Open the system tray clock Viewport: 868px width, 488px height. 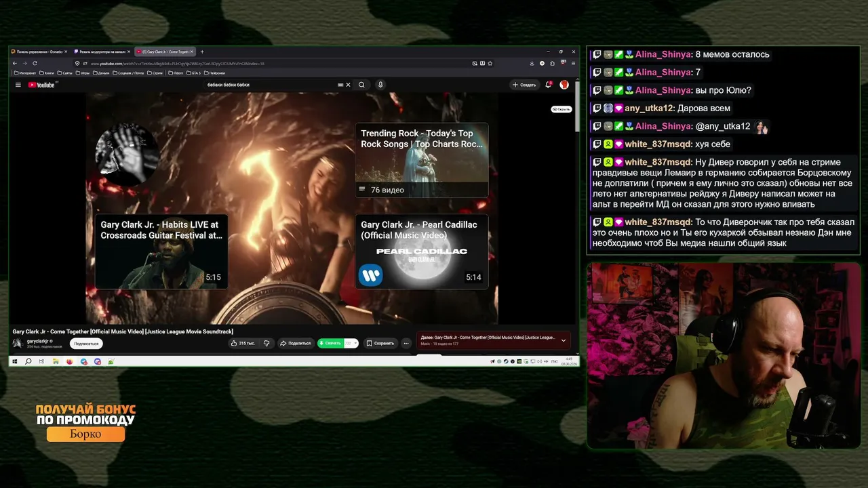tap(569, 361)
